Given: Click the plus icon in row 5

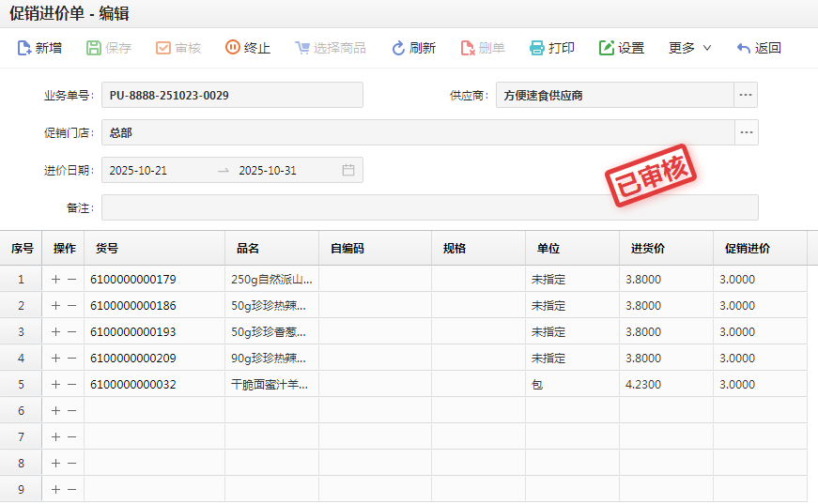Looking at the screenshot, I should tap(55, 385).
